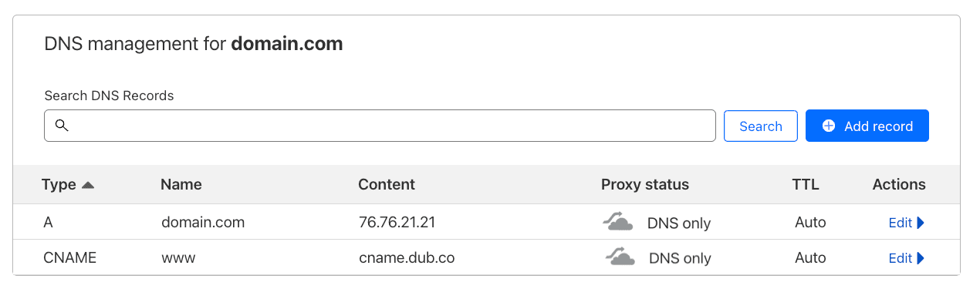Image resolution: width=980 pixels, height=289 pixels.
Task: Click the Proxy status column header
Action: (x=645, y=184)
